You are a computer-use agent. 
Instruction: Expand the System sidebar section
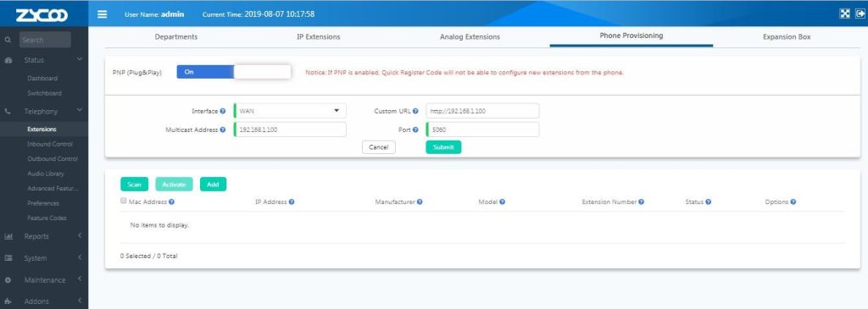pyautogui.click(x=80, y=257)
